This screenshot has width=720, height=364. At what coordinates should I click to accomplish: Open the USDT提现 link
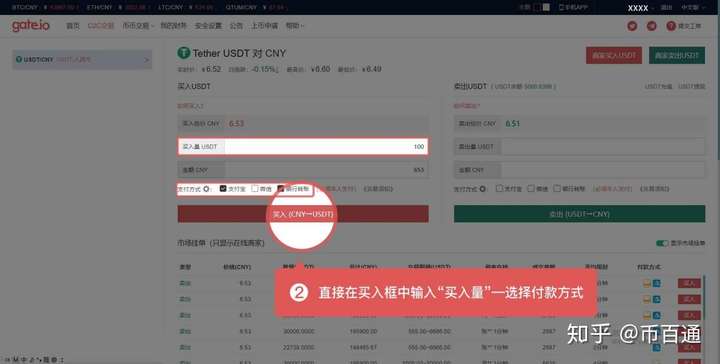tap(692, 86)
